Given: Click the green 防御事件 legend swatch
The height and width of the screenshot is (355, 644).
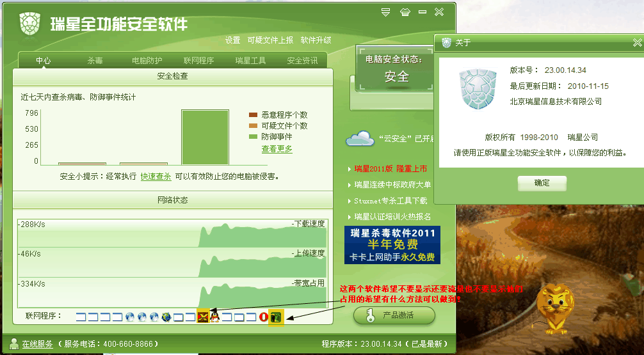Looking at the screenshot, I should (x=253, y=137).
